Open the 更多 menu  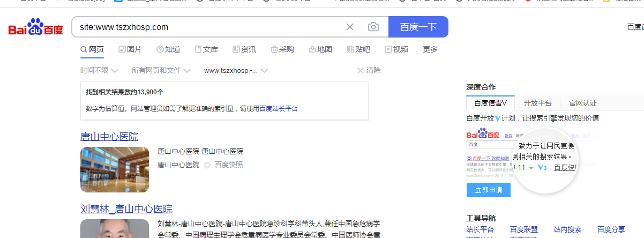[x=430, y=49]
